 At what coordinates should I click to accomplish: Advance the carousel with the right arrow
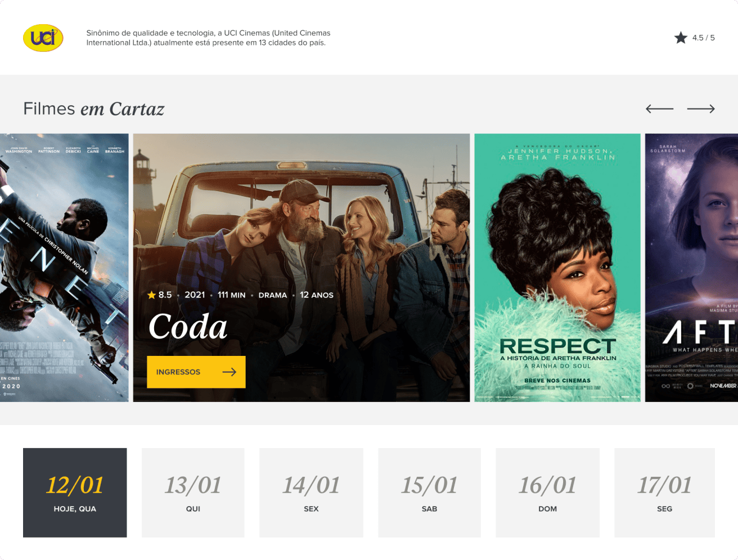tap(701, 109)
